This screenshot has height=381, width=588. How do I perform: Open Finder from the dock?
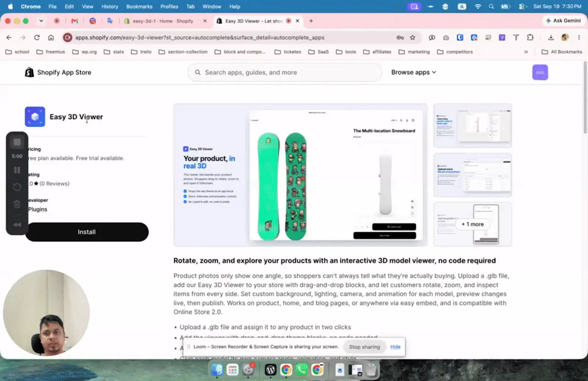(x=217, y=370)
